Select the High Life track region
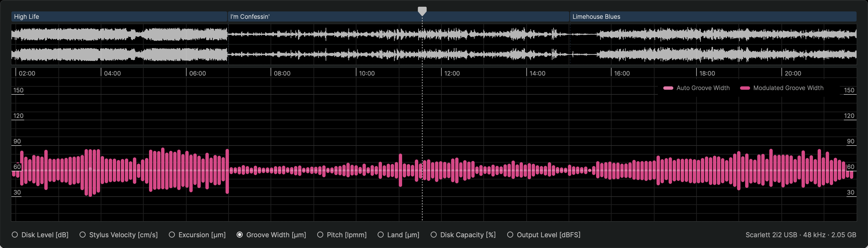868x248 pixels. point(119,16)
